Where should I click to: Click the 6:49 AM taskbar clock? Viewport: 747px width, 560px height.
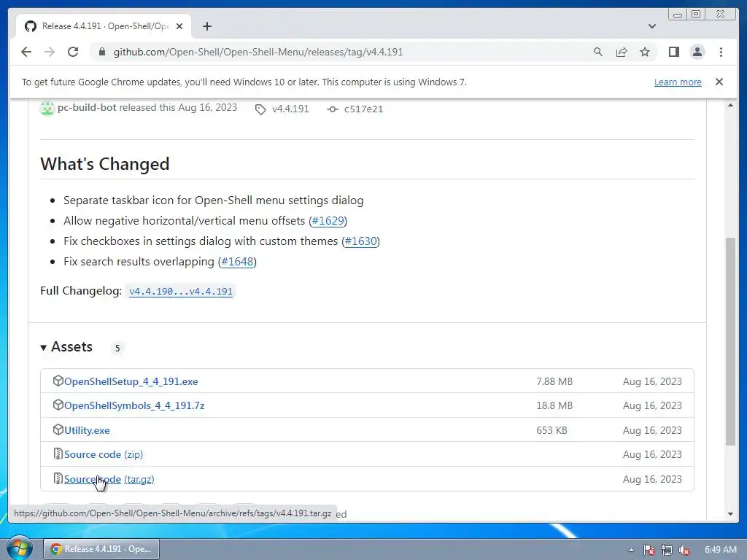point(720,550)
